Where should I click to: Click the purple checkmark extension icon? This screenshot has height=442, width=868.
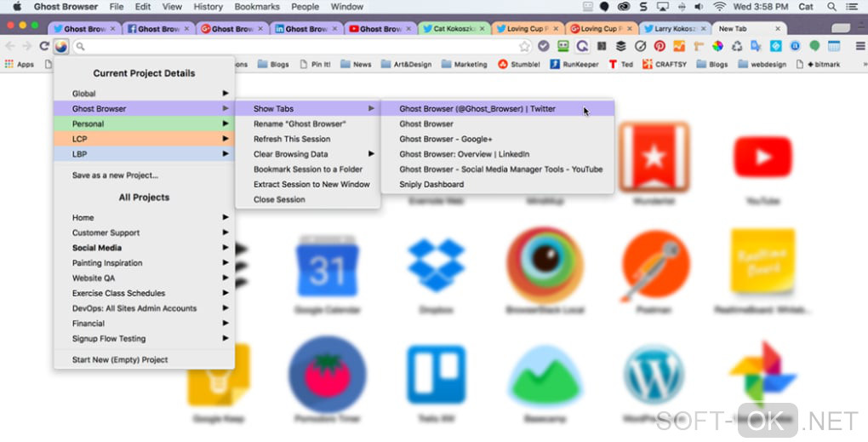tap(544, 46)
